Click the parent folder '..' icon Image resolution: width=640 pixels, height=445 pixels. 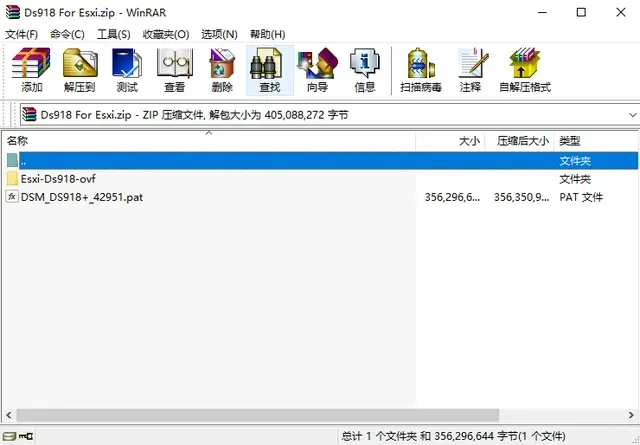coord(12,160)
